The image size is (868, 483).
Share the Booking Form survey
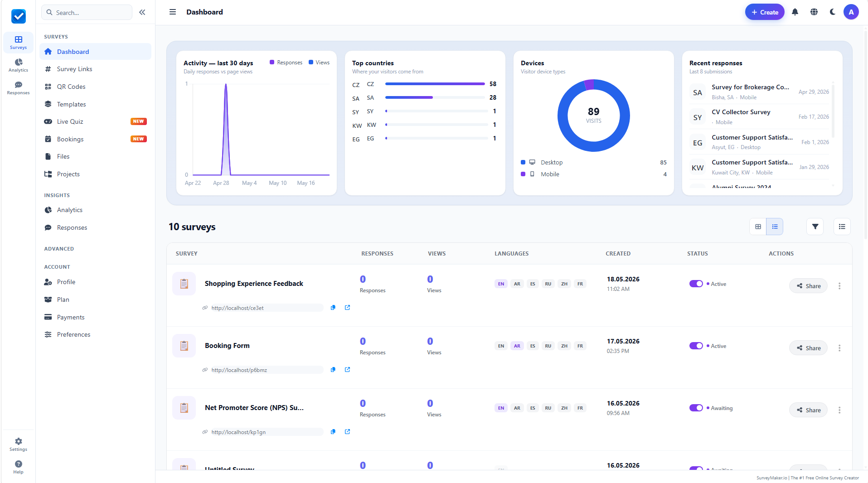pyautogui.click(x=808, y=348)
